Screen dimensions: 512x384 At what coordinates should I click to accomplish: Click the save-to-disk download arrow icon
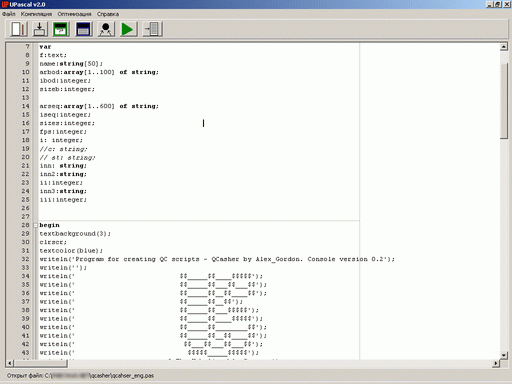point(40,29)
